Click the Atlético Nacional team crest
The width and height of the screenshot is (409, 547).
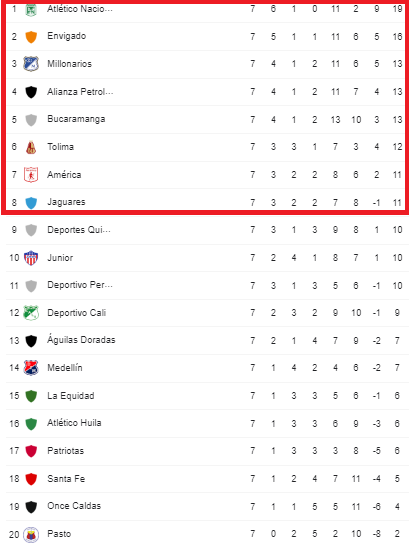(x=31, y=10)
